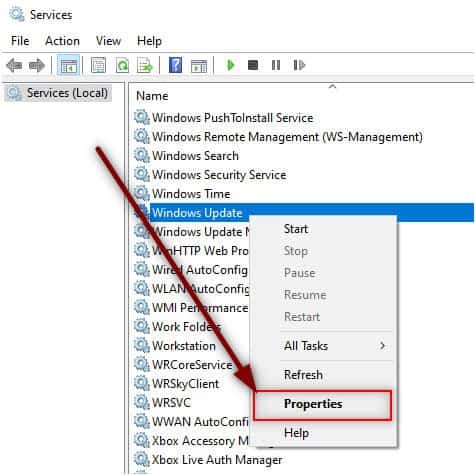475x475 pixels.
Task: Click gear icon beside WRCoreService
Action: point(142,364)
